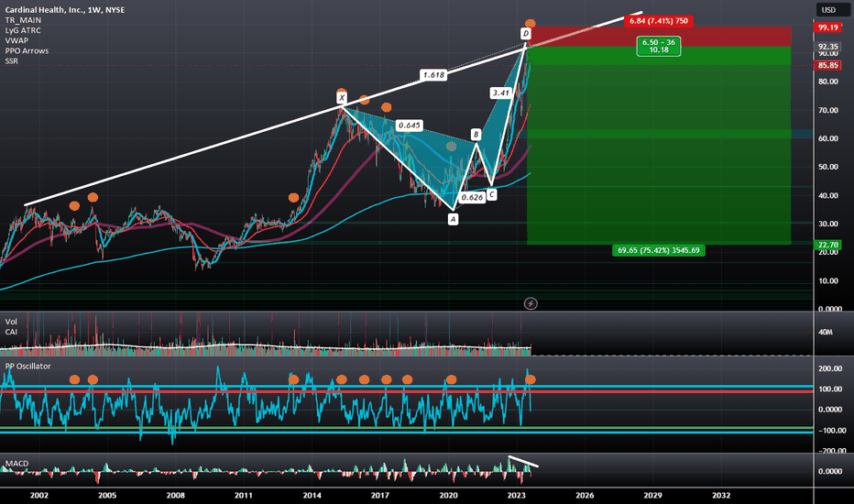This screenshot has width=854, height=504.
Task: Select the TR_MAIN indicator label
Action: click(23, 20)
